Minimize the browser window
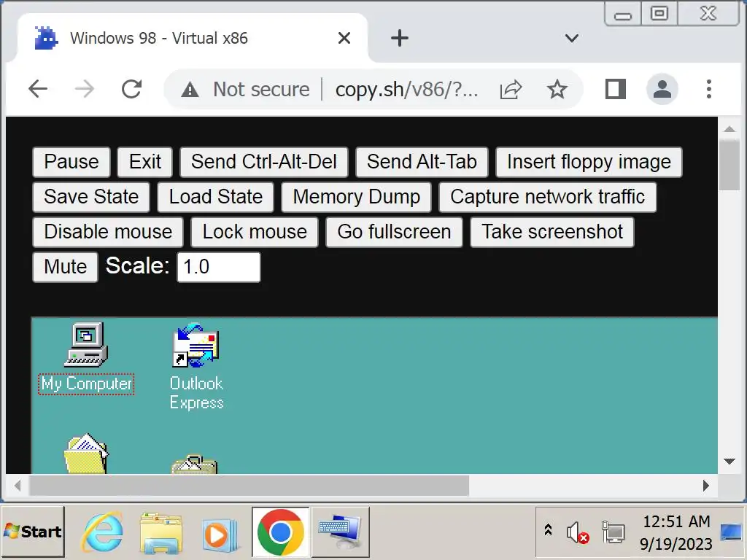Screen dimensions: 747x560 (x=623, y=15)
